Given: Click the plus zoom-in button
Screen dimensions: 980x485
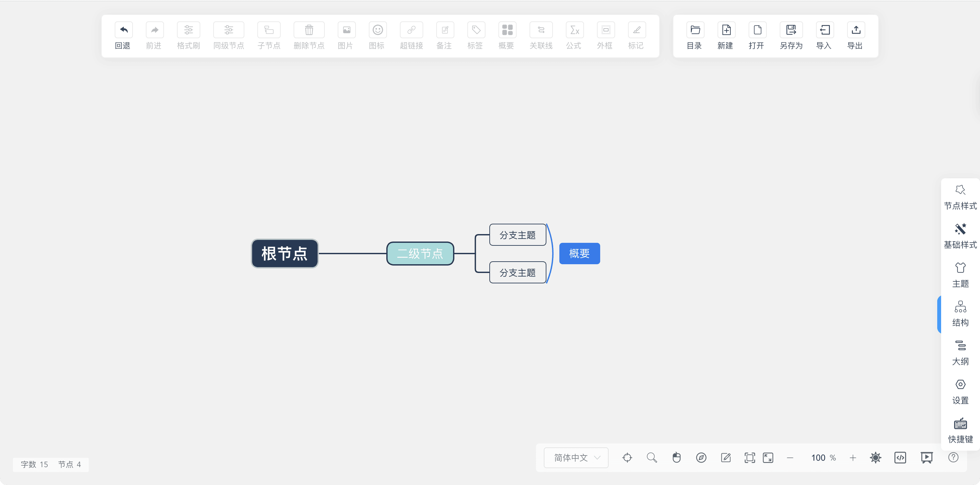Looking at the screenshot, I should click(853, 457).
